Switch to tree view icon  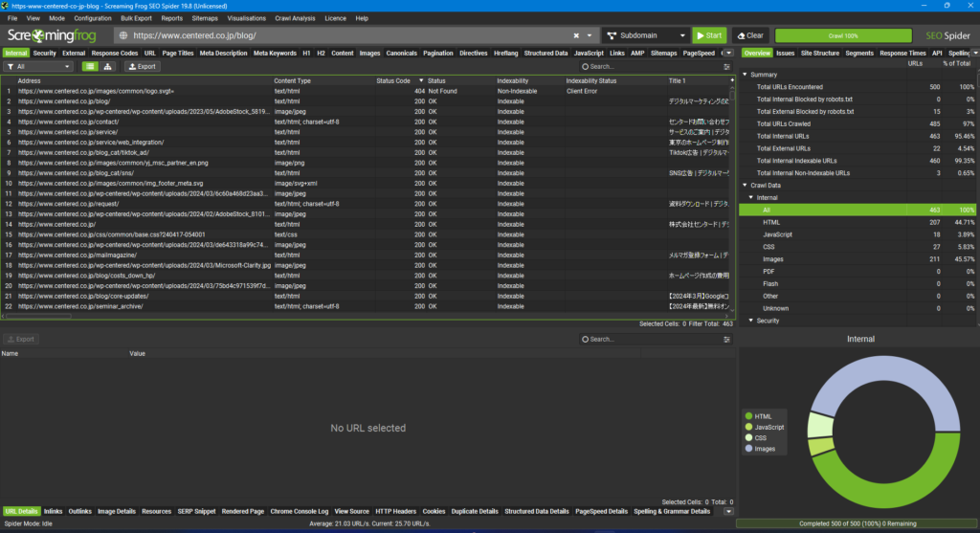(x=107, y=66)
